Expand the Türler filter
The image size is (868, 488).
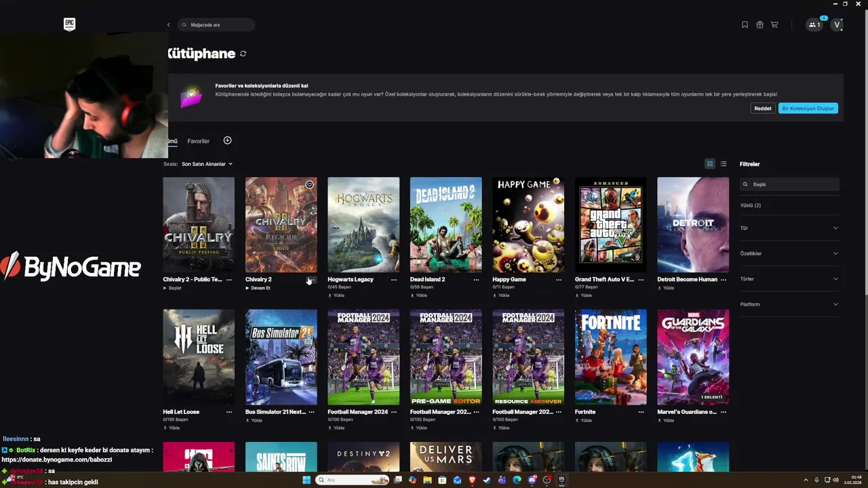coord(789,279)
